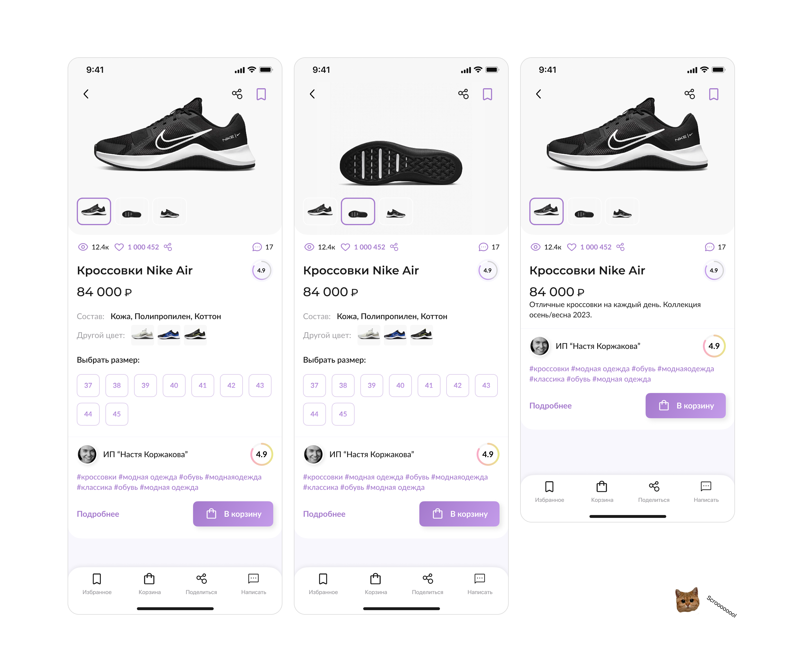Tap the small share icon after likes in first screen
This screenshot has width=802, height=672.
pos(168,247)
